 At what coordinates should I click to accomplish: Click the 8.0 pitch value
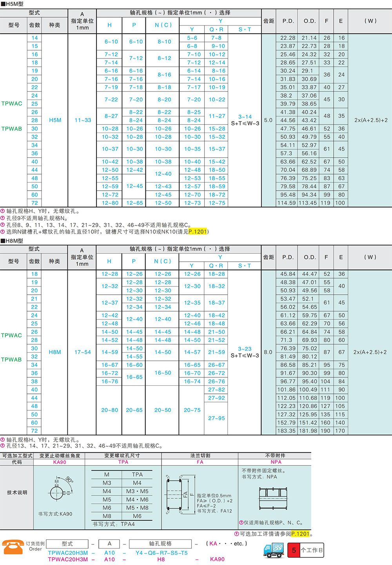268,352
